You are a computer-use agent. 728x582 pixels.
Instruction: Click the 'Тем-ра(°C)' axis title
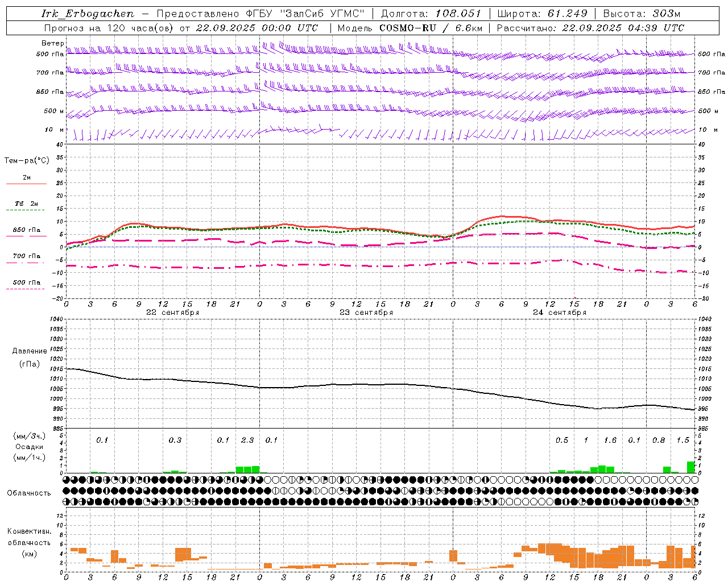(x=27, y=161)
